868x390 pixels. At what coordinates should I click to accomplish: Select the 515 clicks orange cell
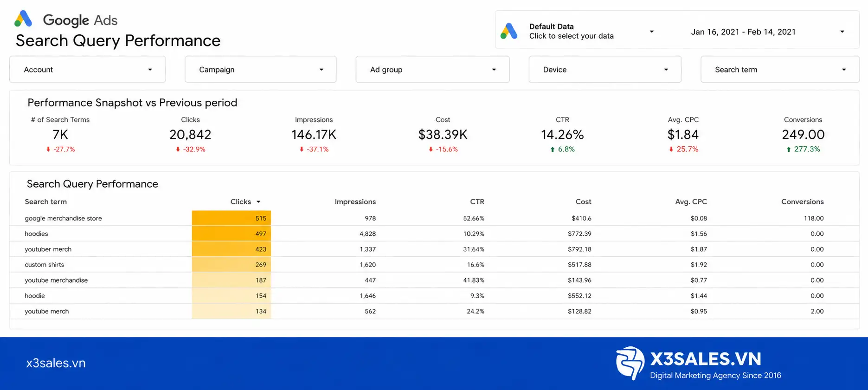[231, 218]
